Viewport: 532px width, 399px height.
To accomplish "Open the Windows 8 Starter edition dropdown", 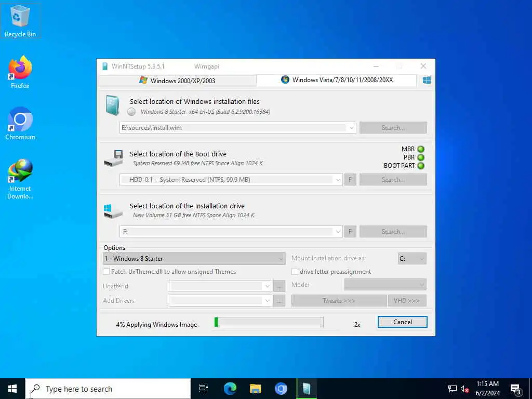I will [x=194, y=259].
